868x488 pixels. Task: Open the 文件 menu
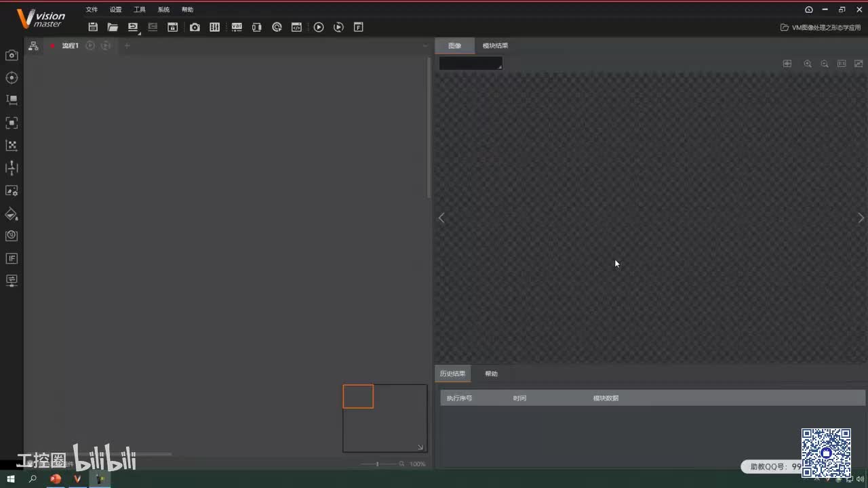[x=92, y=9]
